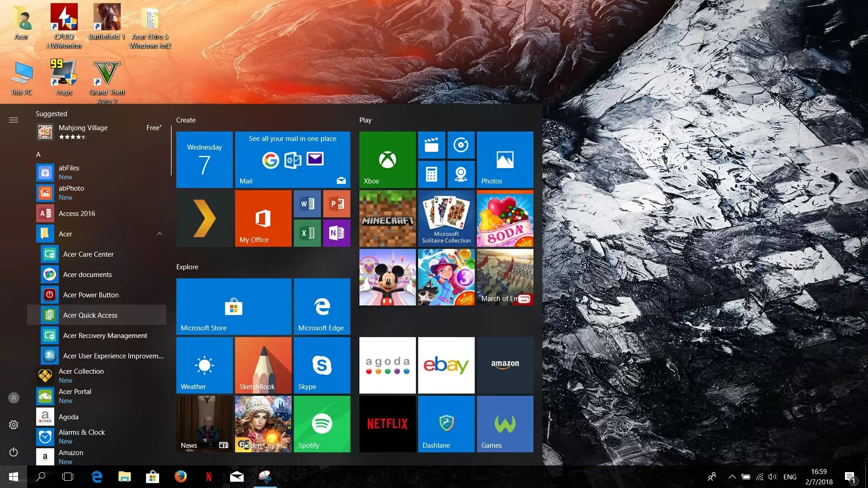The height and width of the screenshot is (488, 868).
Task: Open the Disney Mickey Mouse game tile
Action: coord(387,277)
